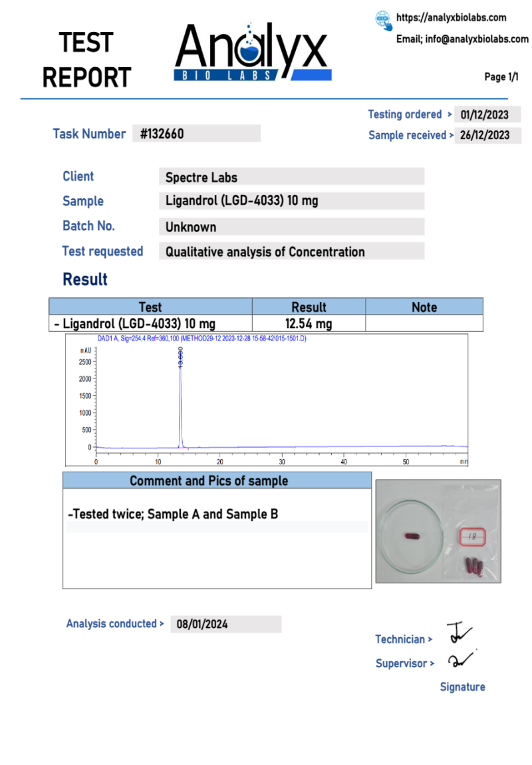This screenshot has width=532, height=765.
Task: Select the 12.54 mg result cell
Action: (309, 324)
